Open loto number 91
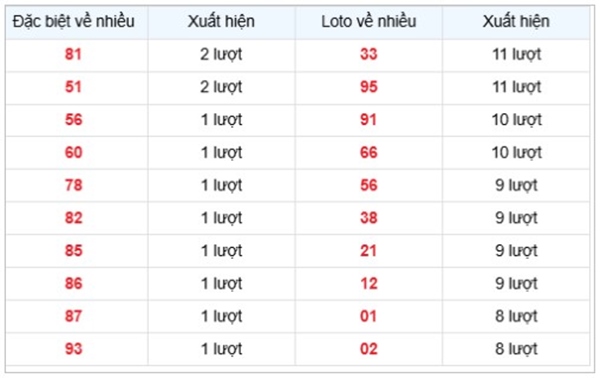 (x=368, y=120)
